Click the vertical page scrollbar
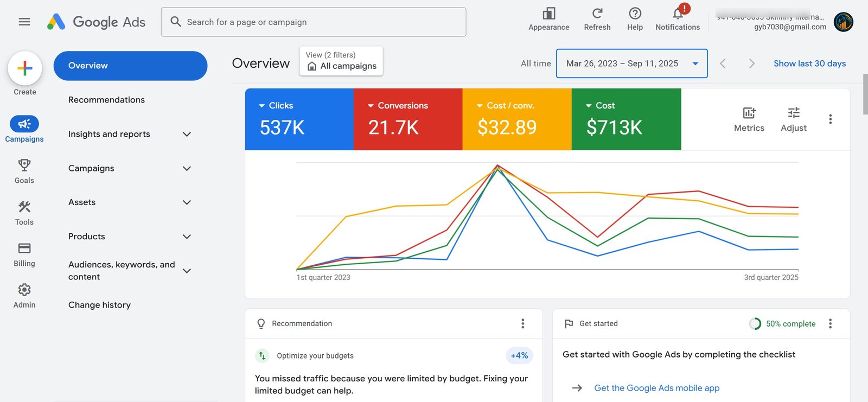The height and width of the screenshot is (402, 868). click(865, 95)
